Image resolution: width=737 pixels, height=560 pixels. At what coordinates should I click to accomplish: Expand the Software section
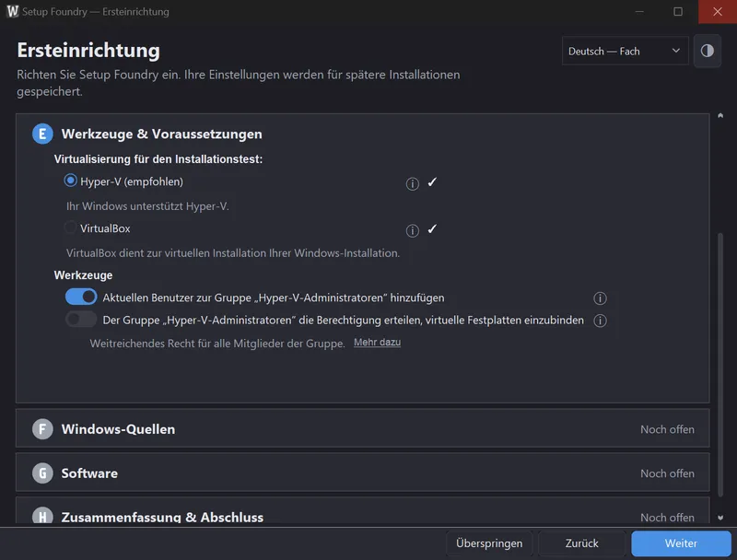pos(362,472)
